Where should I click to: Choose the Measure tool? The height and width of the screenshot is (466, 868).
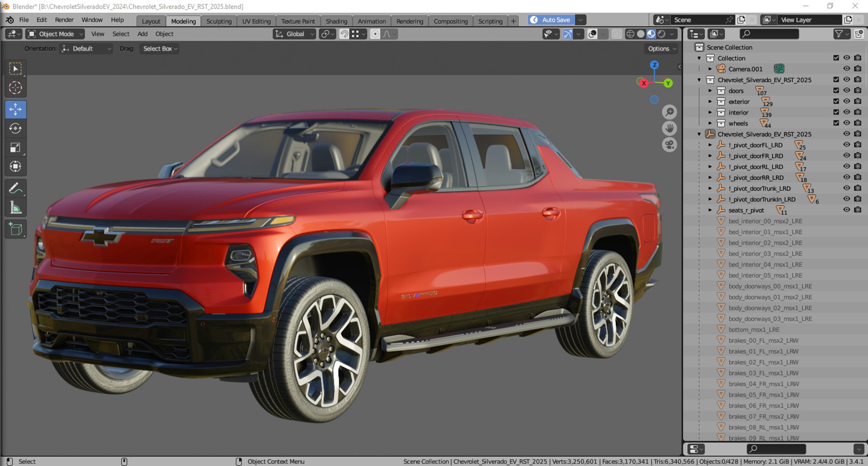[15, 207]
